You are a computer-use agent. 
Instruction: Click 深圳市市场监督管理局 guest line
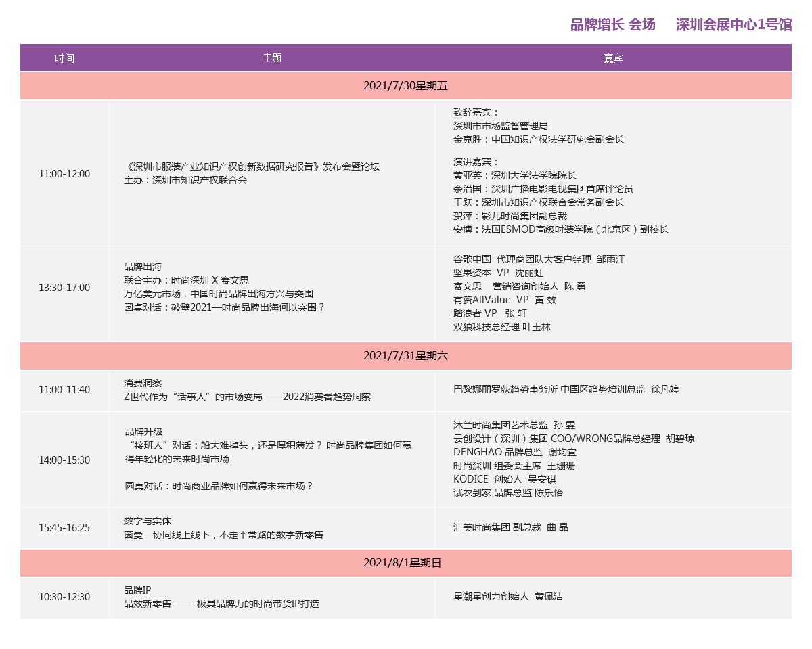501,126
